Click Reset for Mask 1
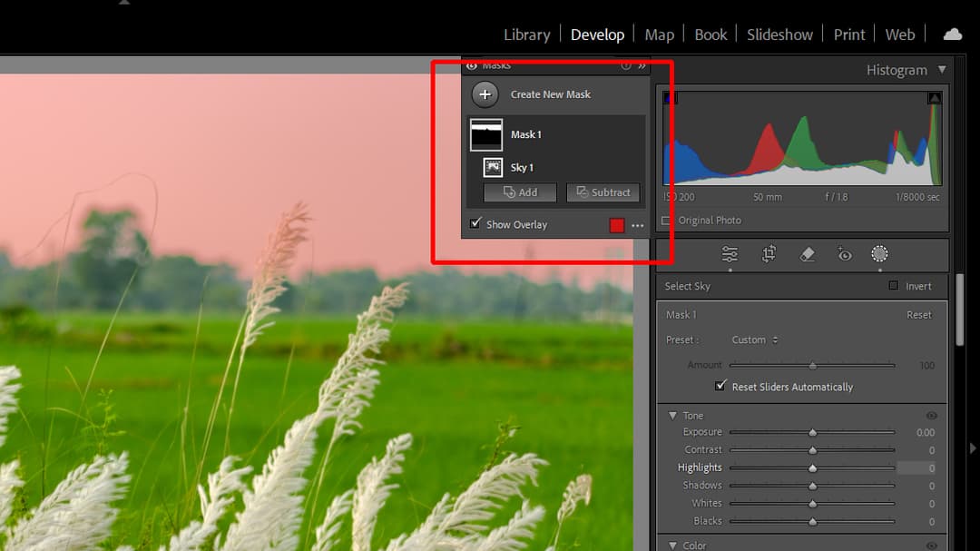 [918, 315]
